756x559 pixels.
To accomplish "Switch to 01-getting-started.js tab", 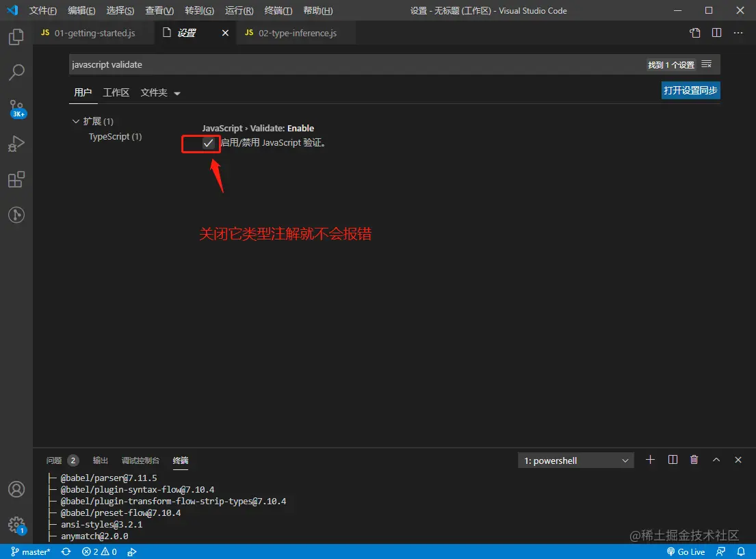I will click(x=94, y=33).
